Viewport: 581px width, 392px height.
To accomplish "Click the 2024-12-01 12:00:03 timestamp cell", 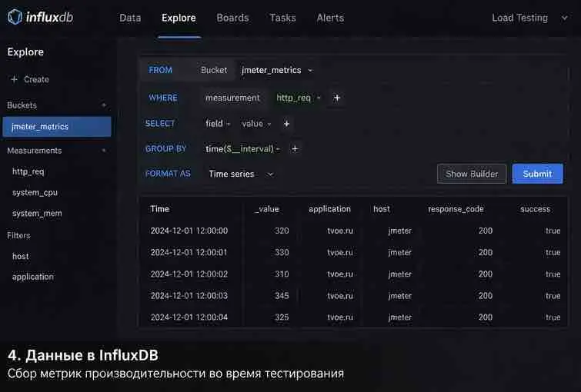I will tap(189, 296).
